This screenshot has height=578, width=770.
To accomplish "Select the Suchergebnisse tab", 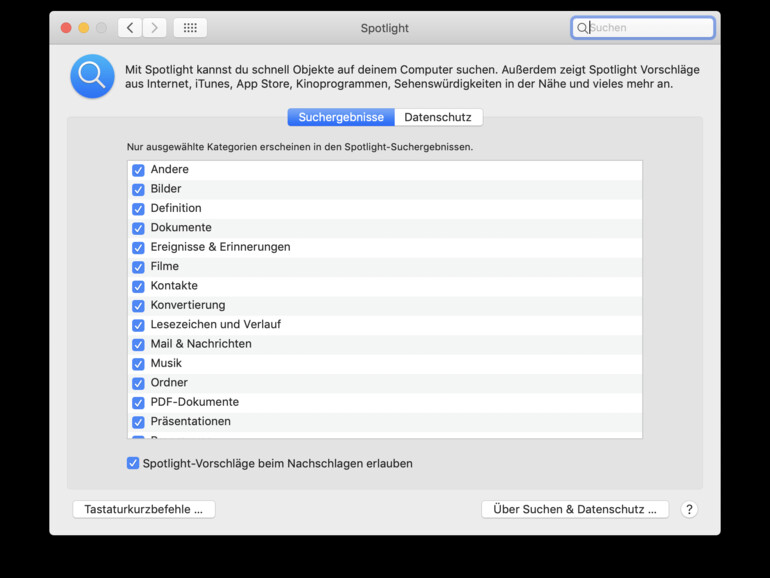I will click(x=341, y=117).
